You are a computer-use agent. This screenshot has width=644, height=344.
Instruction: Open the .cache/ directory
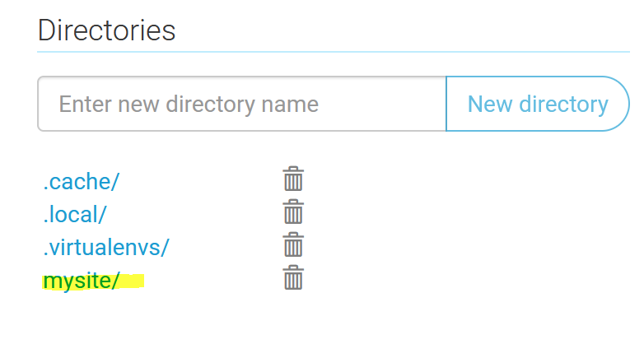[76, 181]
